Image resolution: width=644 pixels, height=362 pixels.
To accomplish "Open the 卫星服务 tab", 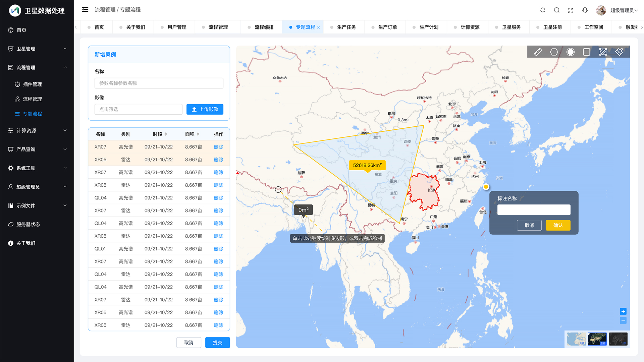I will tap(509, 27).
